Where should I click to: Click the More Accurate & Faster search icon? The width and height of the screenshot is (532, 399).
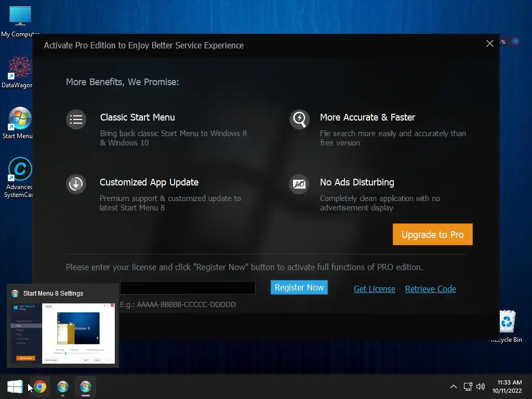click(299, 119)
